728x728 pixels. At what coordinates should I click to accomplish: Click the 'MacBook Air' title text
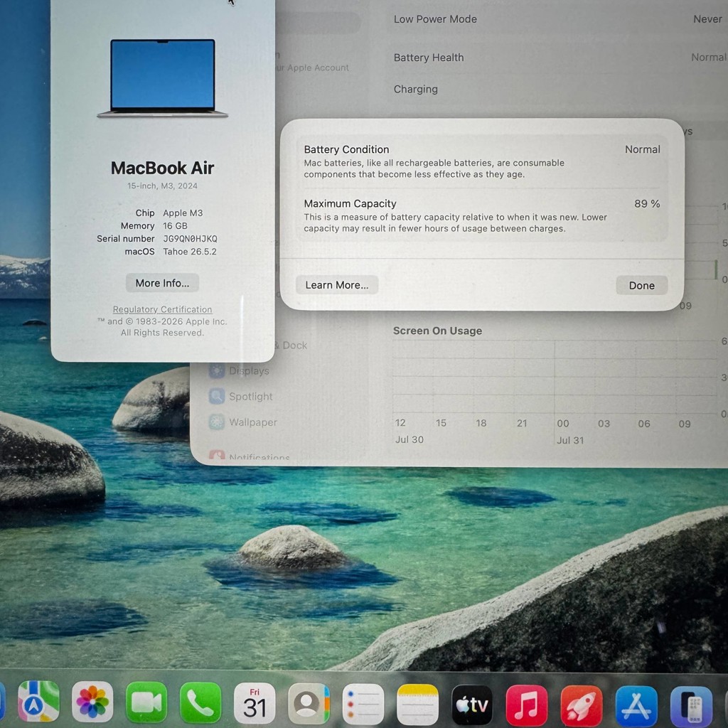click(163, 168)
